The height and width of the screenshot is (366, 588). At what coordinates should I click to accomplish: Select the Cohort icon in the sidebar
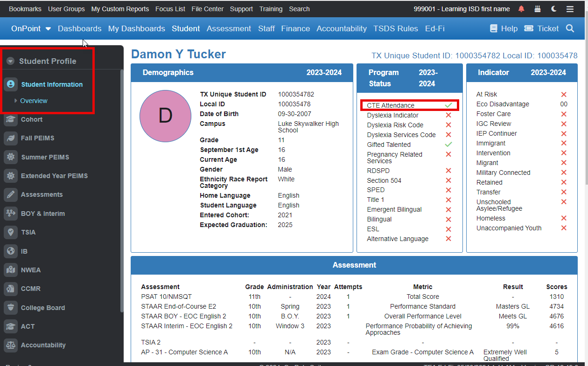[x=10, y=119]
